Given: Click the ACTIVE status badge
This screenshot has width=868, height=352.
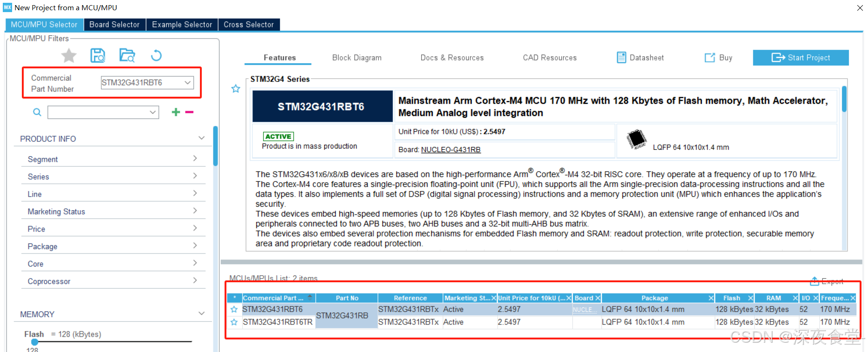Looking at the screenshot, I should (x=278, y=136).
